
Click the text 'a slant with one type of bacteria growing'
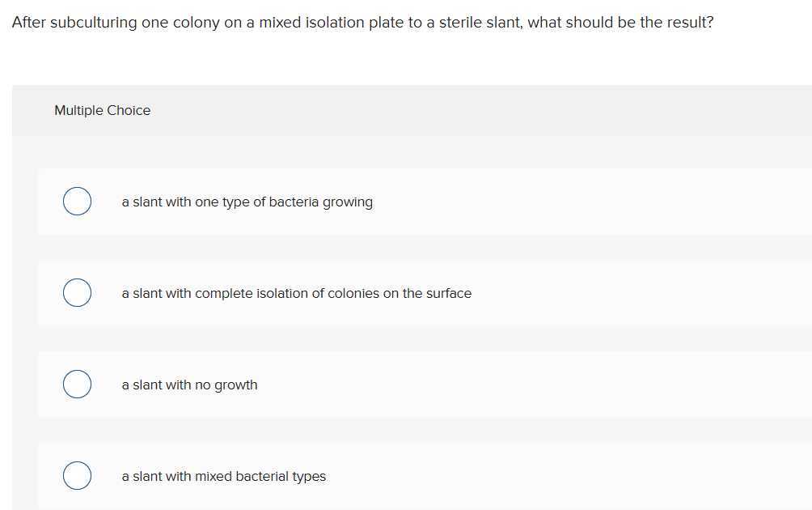click(x=247, y=202)
